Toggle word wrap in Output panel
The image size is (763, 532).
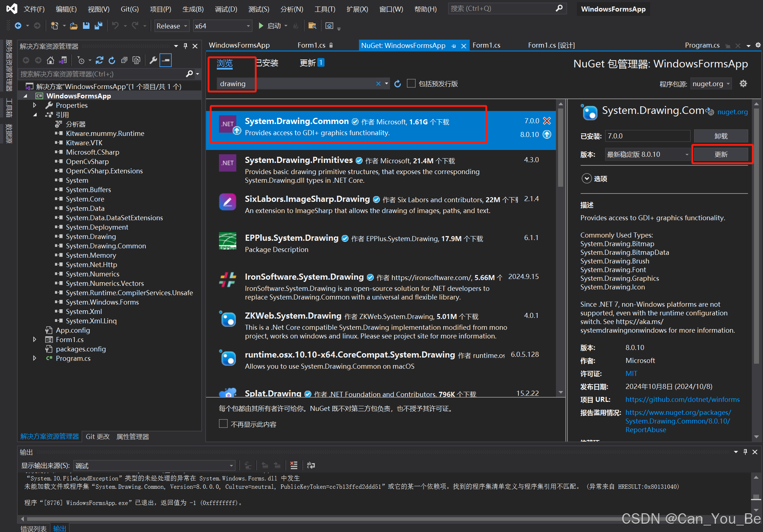[x=311, y=465]
